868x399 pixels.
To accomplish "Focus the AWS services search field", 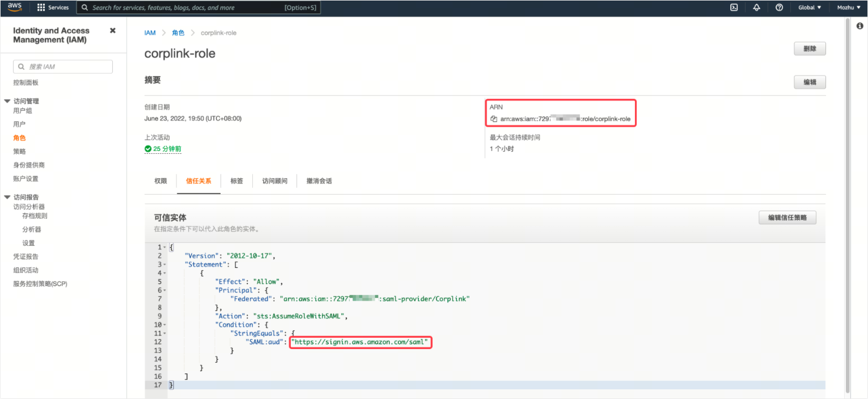I will 198,7.
